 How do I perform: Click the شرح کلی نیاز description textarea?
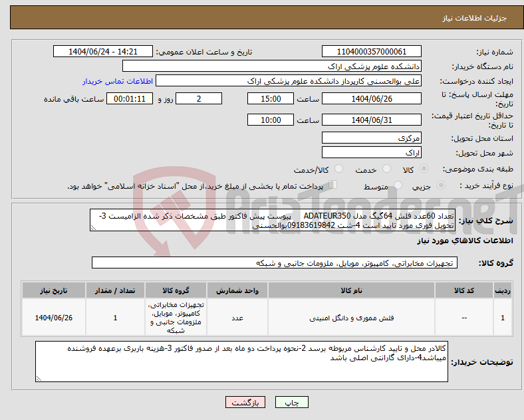click(x=273, y=220)
